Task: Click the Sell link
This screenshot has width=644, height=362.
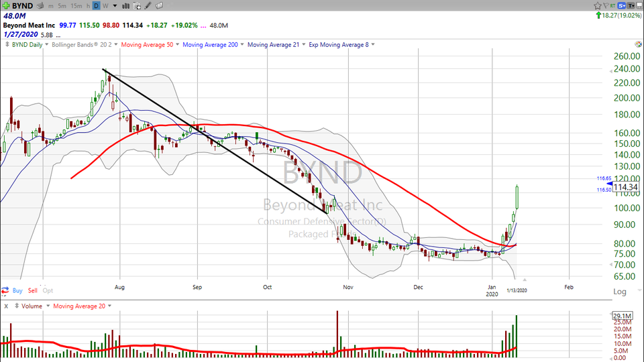Action: (x=32, y=290)
